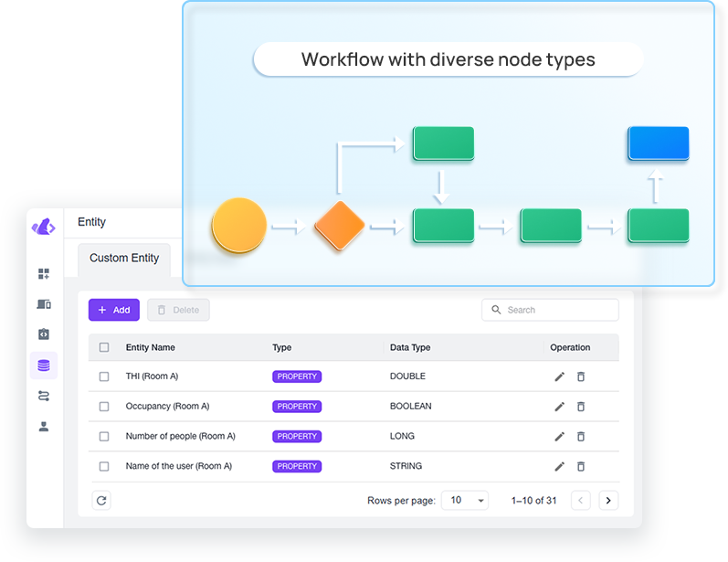This screenshot has width=728, height=562.
Task: Delete the Occupancy (Room A) entity
Action: pyautogui.click(x=581, y=407)
